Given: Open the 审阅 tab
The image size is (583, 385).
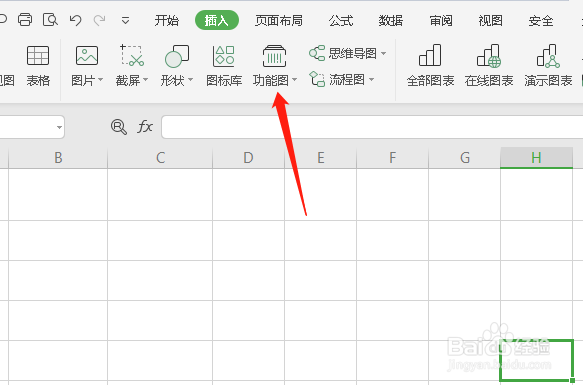Looking at the screenshot, I should 441,20.
